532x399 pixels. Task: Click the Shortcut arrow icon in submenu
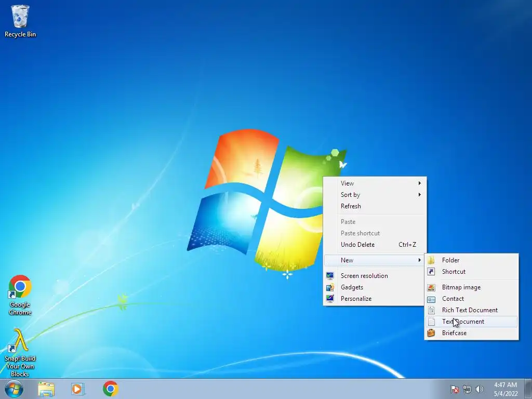431,272
